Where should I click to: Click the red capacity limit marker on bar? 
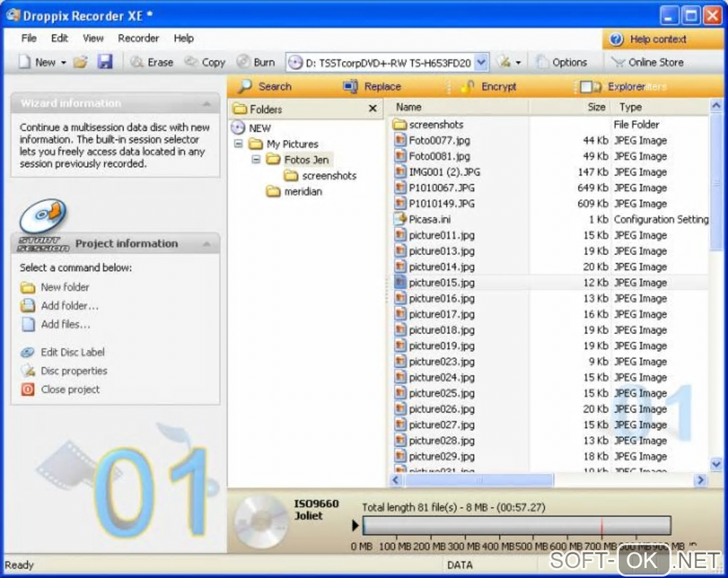(601, 525)
